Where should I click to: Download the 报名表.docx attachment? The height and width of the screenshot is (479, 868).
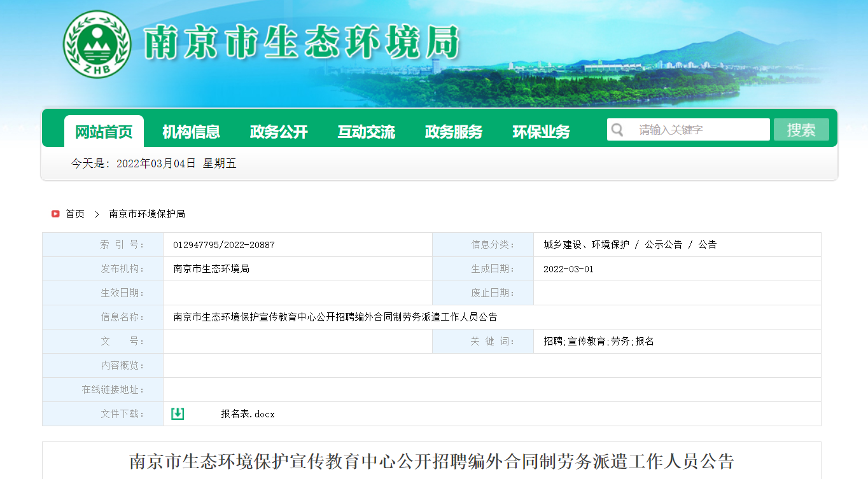coord(248,414)
